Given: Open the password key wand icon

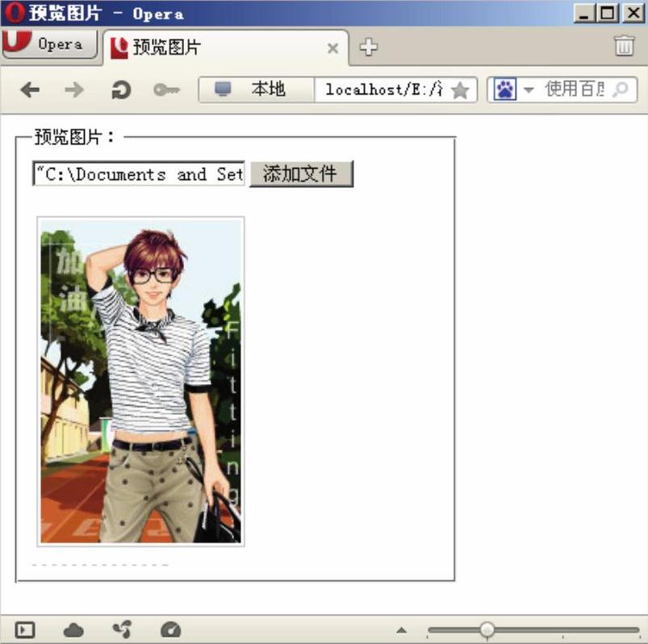Looking at the screenshot, I should [x=166, y=90].
